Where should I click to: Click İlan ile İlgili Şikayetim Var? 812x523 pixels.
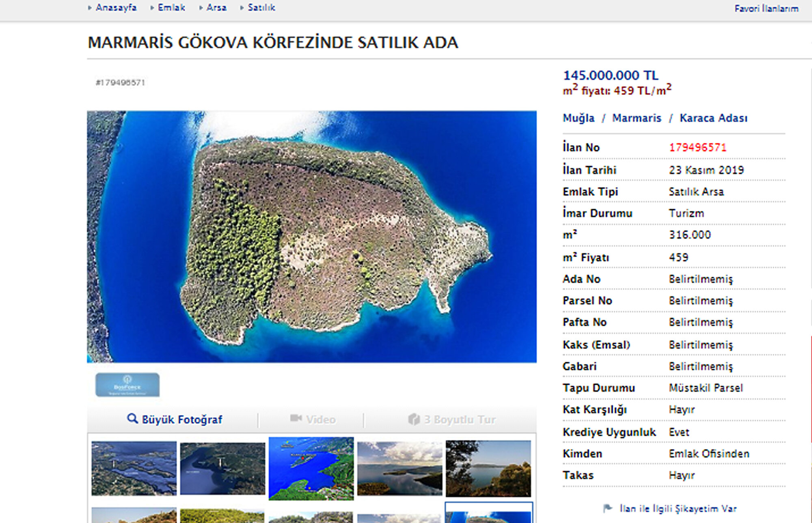[x=678, y=508]
